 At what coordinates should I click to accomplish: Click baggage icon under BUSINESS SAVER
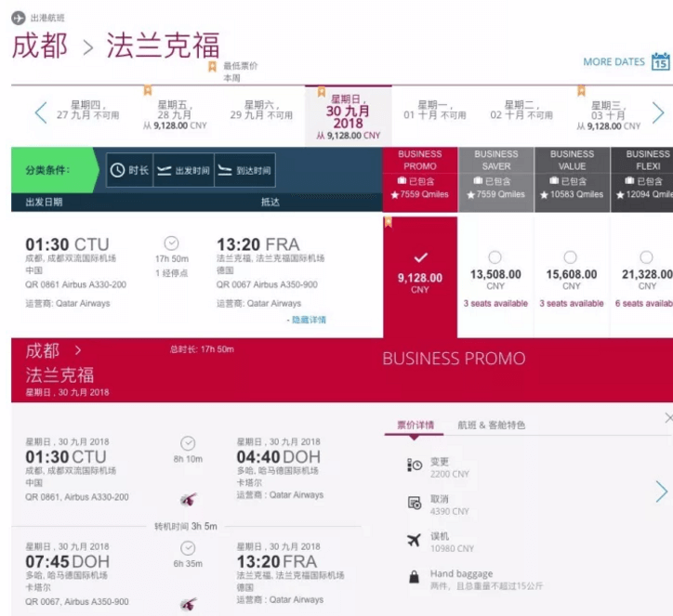tap(478, 180)
